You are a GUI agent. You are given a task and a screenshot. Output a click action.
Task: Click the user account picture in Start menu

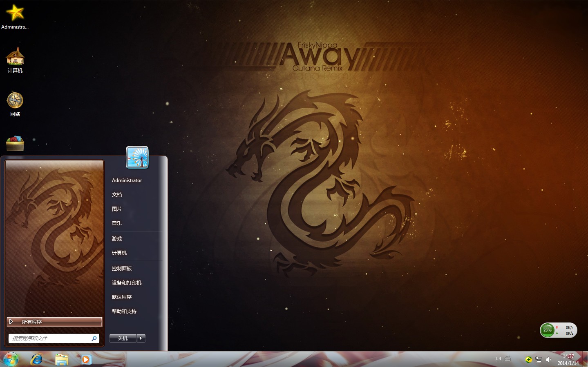pyautogui.click(x=137, y=157)
